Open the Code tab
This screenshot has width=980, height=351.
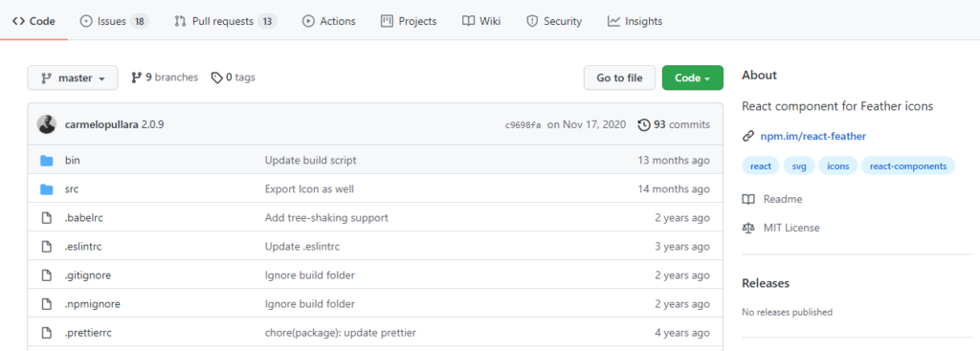pyautogui.click(x=33, y=21)
